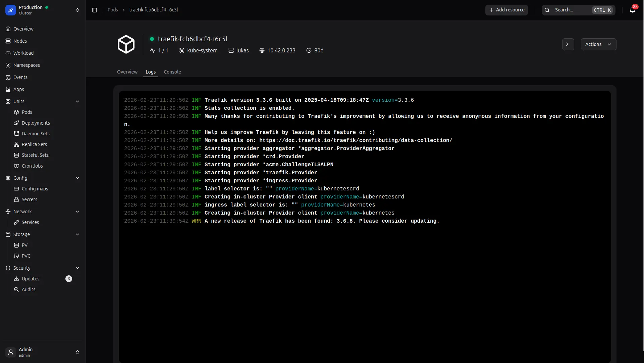Switch to the Overview tab

pyautogui.click(x=127, y=72)
